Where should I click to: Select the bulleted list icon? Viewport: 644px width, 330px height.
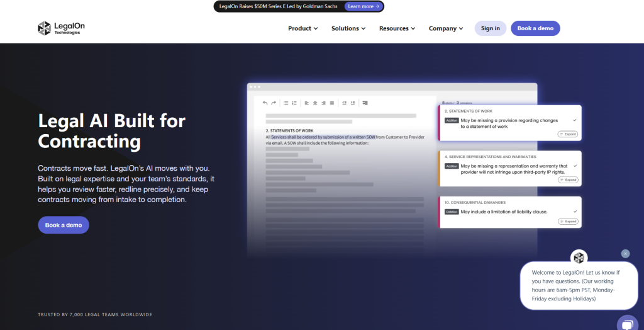pos(286,103)
